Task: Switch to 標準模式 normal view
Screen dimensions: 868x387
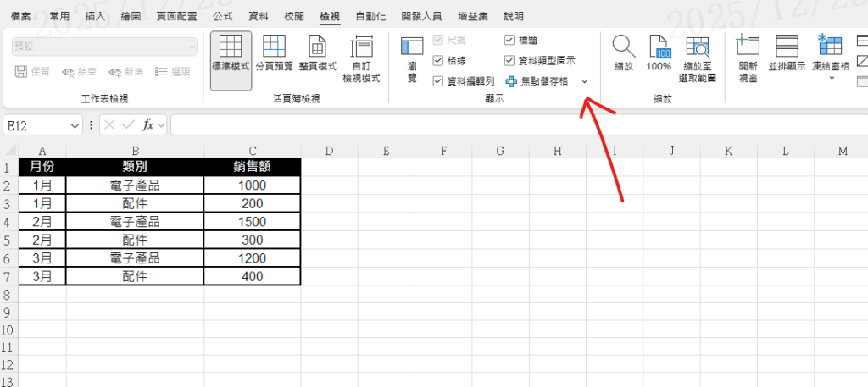Action: pyautogui.click(x=231, y=59)
